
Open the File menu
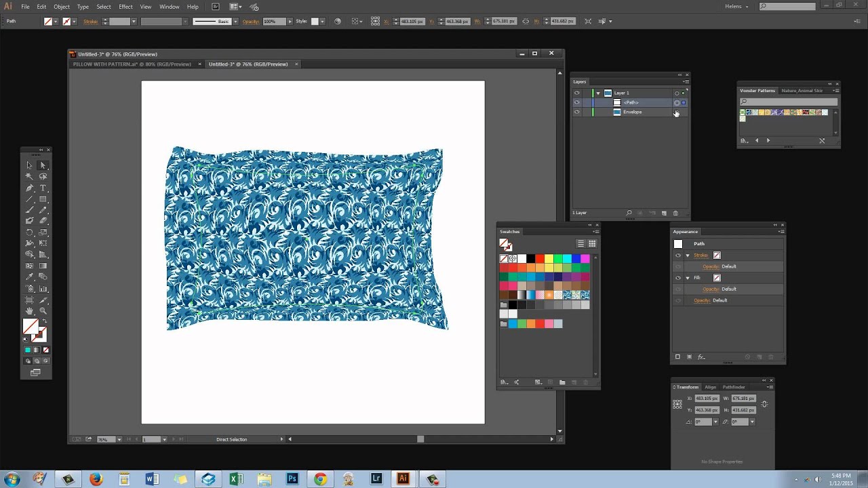pyautogui.click(x=25, y=7)
